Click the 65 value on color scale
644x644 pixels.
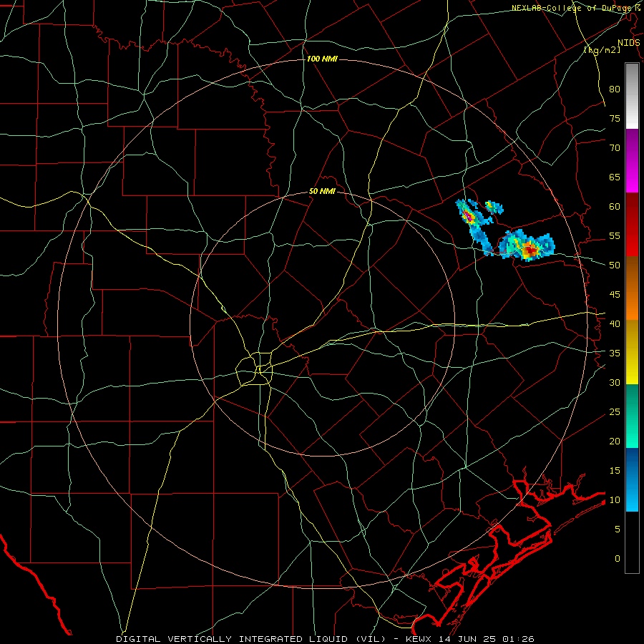615,177
